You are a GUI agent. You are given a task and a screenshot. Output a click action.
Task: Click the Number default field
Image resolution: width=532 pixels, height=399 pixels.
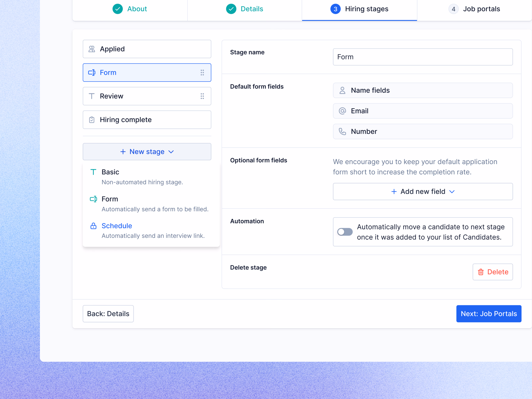click(x=423, y=132)
